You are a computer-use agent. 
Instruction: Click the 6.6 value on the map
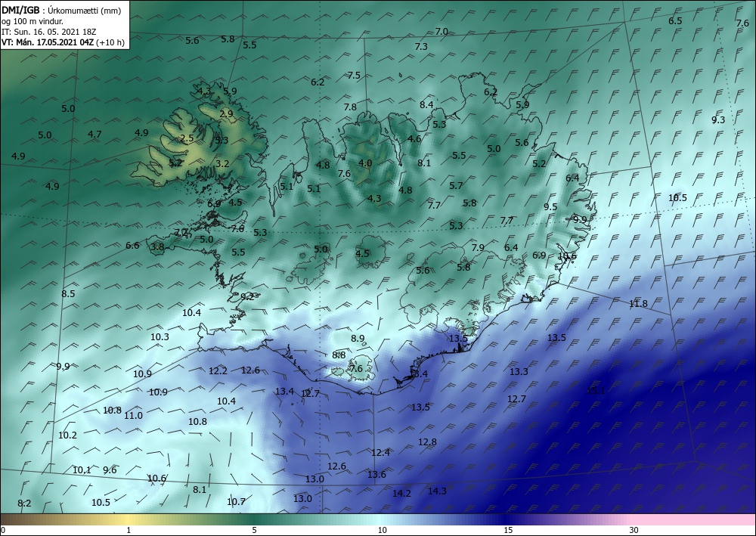pyautogui.click(x=132, y=246)
